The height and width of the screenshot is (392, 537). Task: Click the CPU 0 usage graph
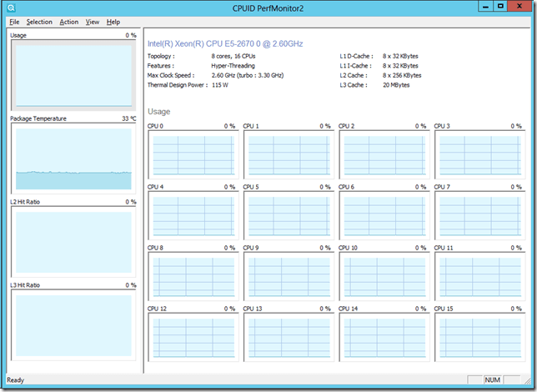[x=193, y=154]
